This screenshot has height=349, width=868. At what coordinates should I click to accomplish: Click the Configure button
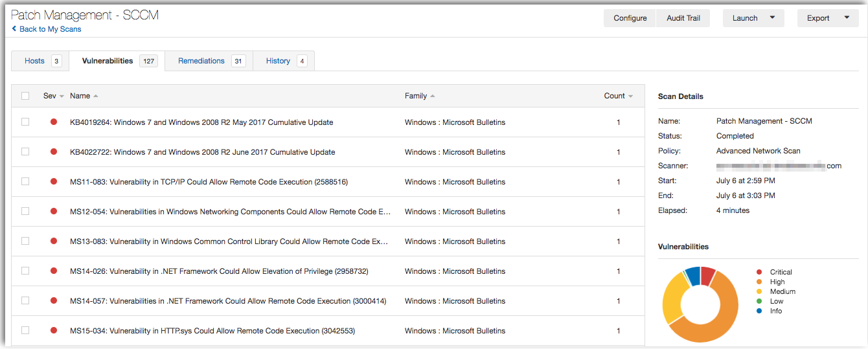coord(630,18)
